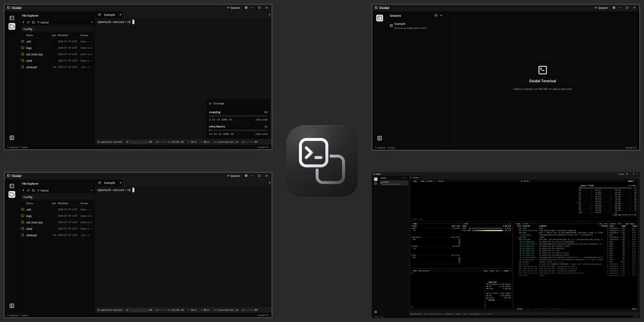This screenshot has height=322, width=644.
Task: Click the openssh-server status item in the Storage popup window
Action: [x=110, y=142]
